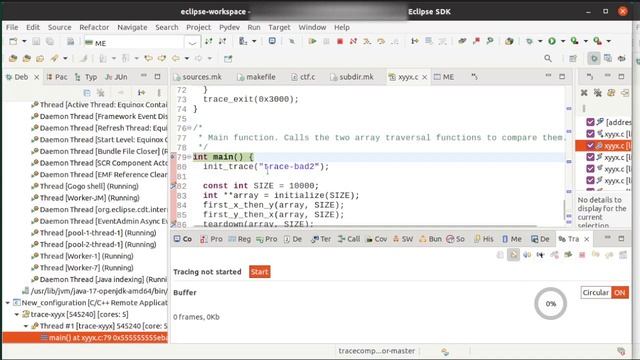Uncheck the second xyyx.c breakpoint checkbox
The image size is (640, 360).
[590, 133]
